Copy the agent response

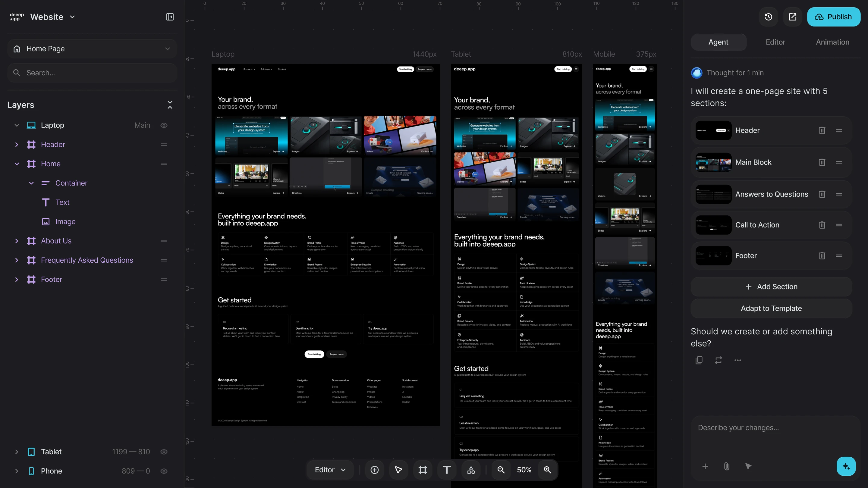(699, 360)
